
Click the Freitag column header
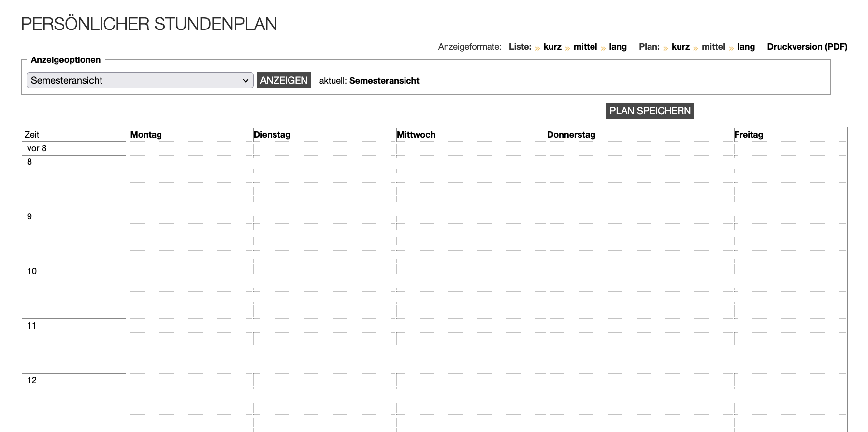pos(749,135)
